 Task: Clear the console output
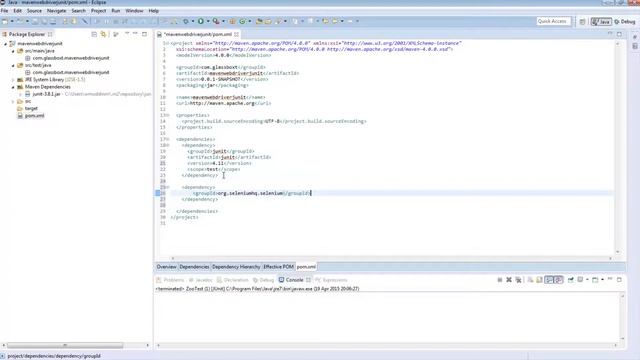pos(530,280)
